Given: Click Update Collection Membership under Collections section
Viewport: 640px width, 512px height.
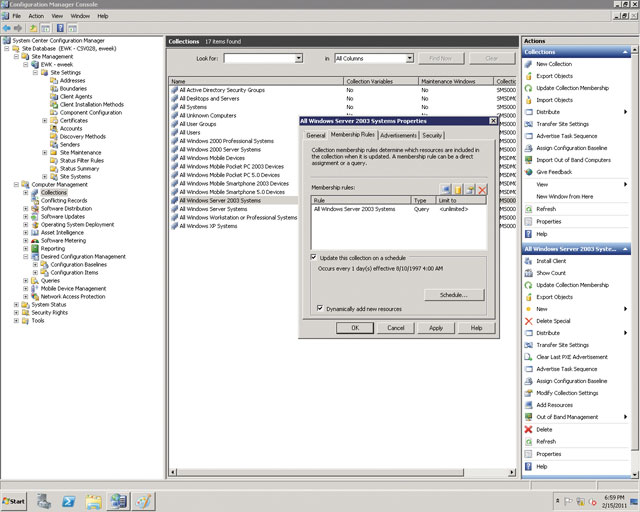Looking at the screenshot, I should point(572,88).
